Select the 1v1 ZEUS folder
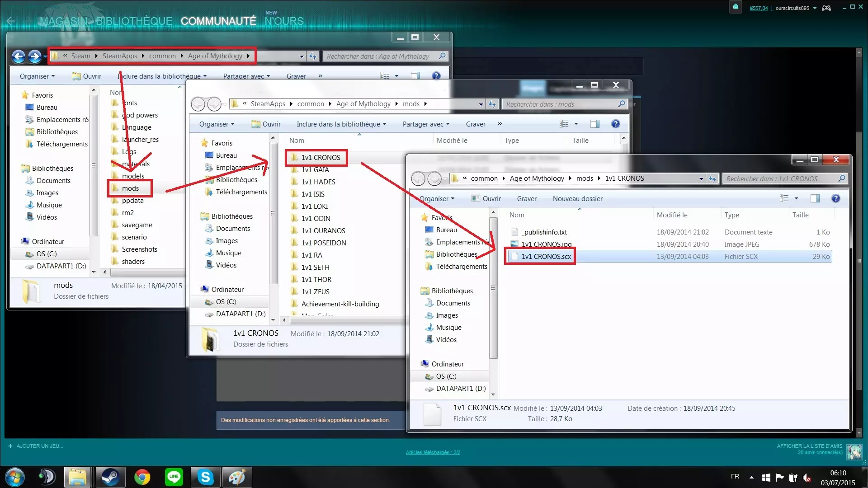The height and width of the screenshot is (488, 868). (315, 291)
